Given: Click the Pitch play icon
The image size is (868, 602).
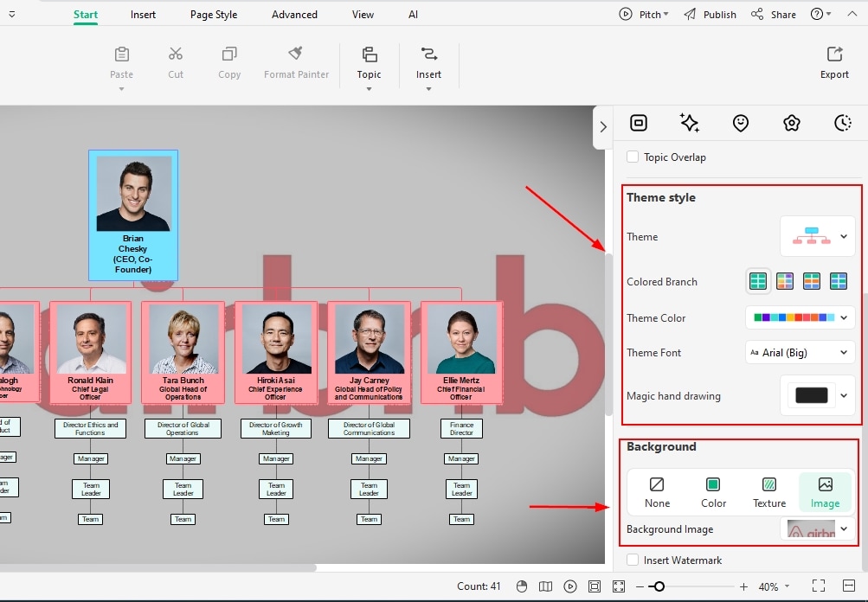Looking at the screenshot, I should [626, 15].
